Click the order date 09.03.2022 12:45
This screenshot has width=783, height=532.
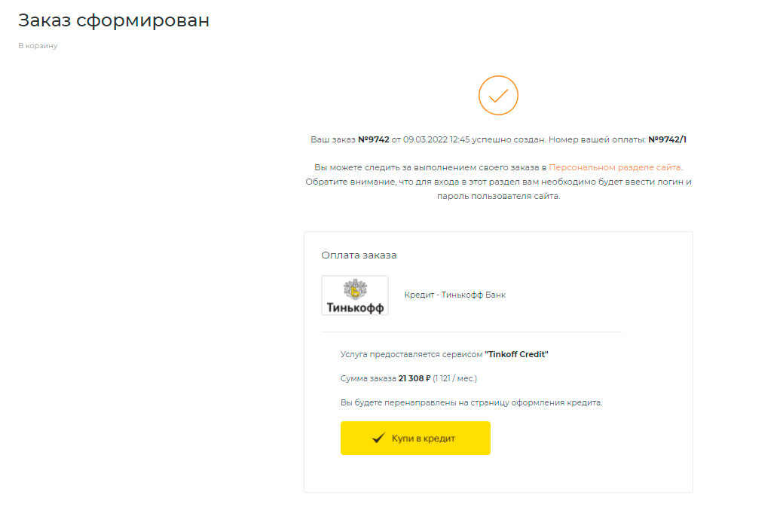click(436, 139)
